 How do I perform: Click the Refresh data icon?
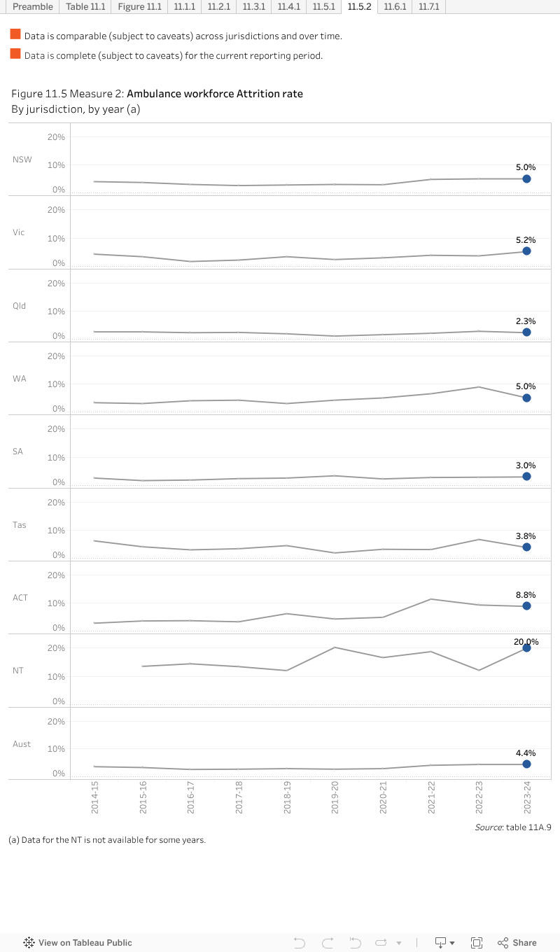(x=381, y=942)
